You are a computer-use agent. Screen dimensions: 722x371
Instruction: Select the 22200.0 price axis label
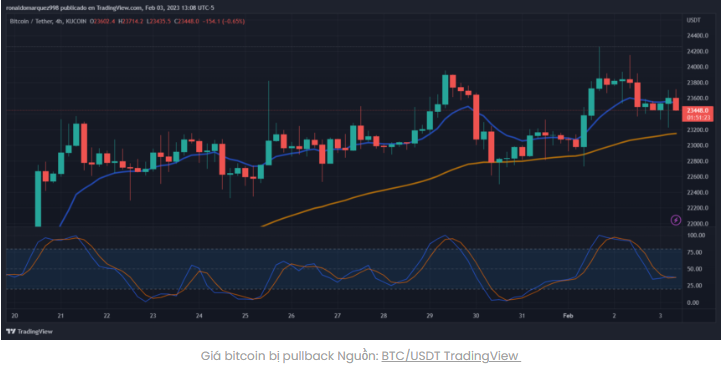point(698,208)
